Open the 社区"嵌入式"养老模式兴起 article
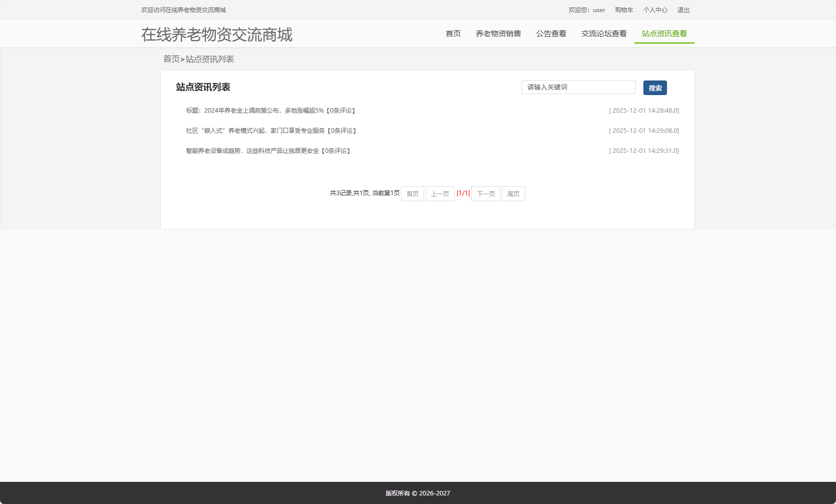This screenshot has height=504, width=836. [271, 131]
